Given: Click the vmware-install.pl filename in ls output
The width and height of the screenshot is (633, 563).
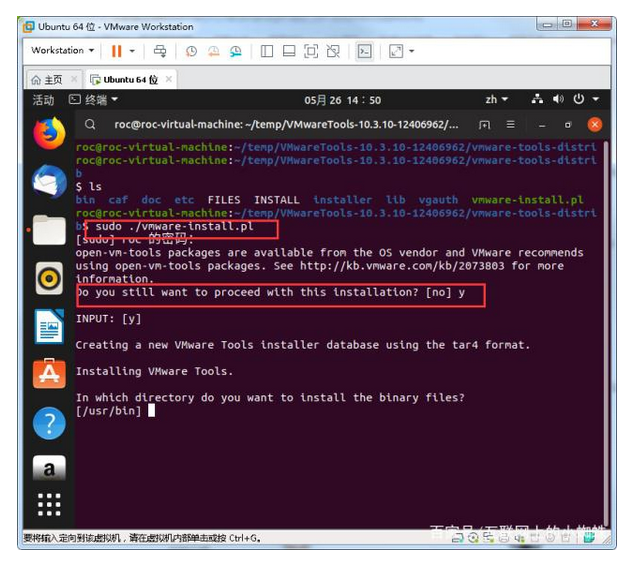Looking at the screenshot, I should (527, 200).
